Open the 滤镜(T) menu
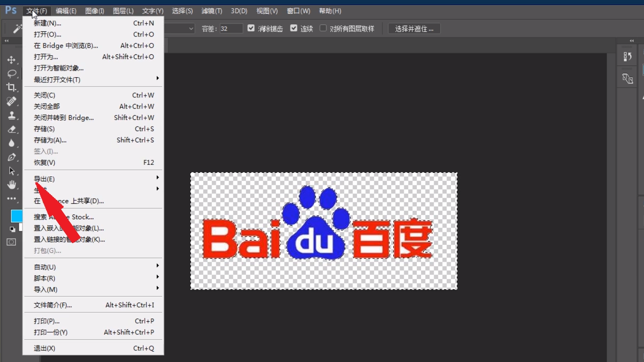The width and height of the screenshot is (644, 362). [x=211, y=10]
